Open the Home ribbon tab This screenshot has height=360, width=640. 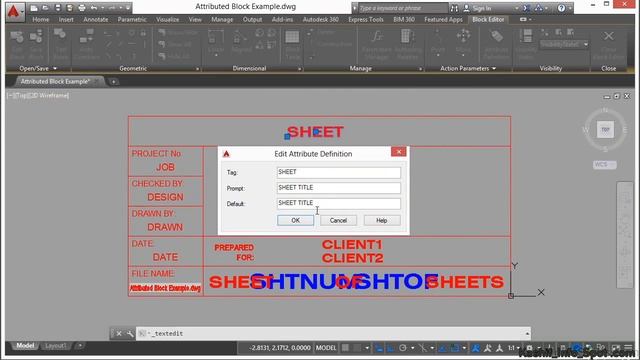coord(40,19)
